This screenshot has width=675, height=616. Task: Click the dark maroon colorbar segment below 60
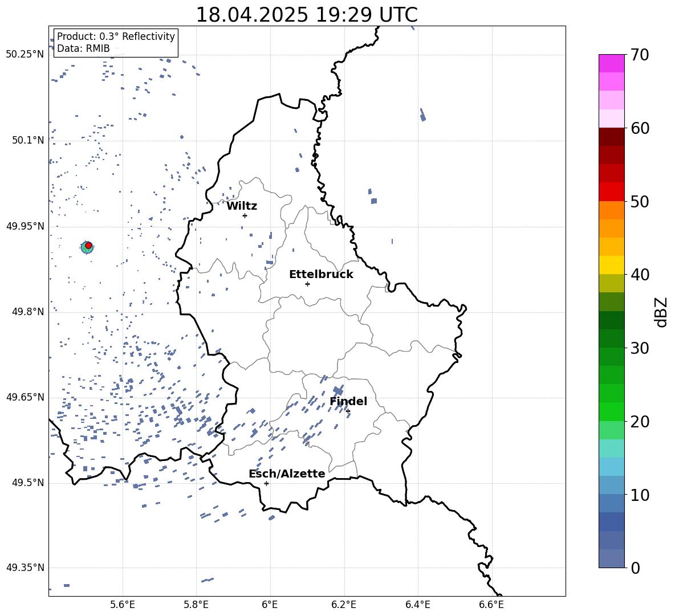click(612, 137)
